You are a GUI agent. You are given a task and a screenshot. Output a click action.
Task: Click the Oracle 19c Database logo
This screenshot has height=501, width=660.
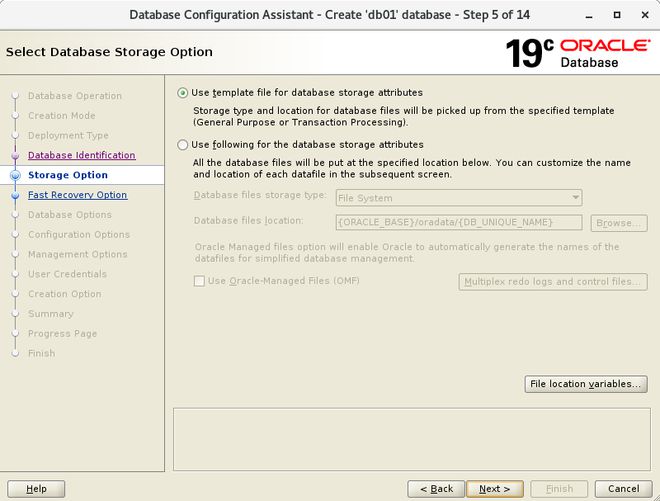(x=578, y=53)
